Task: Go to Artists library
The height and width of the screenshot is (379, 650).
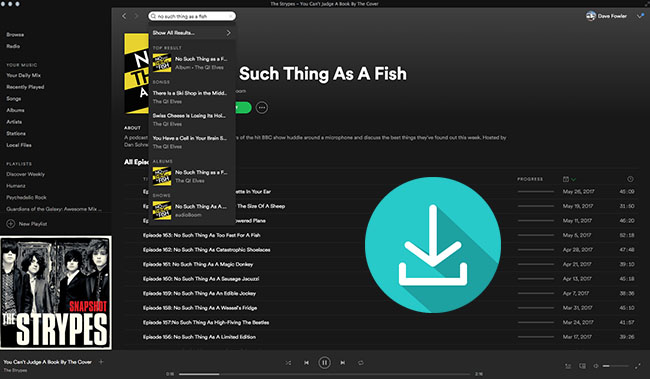Action: 14,122
